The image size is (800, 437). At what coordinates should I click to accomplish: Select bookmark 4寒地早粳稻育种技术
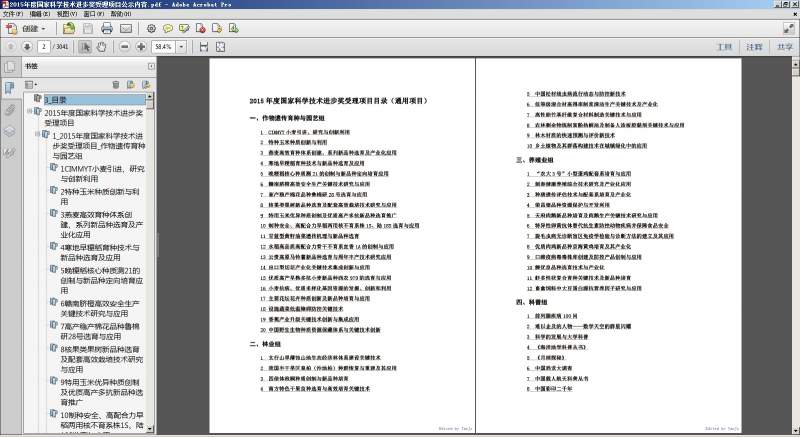pyautogui.click(x=99, y=252)
